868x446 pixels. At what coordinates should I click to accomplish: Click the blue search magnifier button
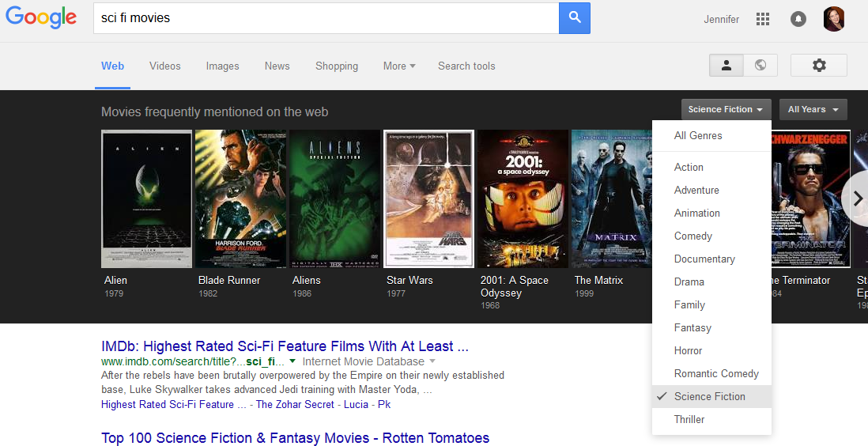click(575, 18)
